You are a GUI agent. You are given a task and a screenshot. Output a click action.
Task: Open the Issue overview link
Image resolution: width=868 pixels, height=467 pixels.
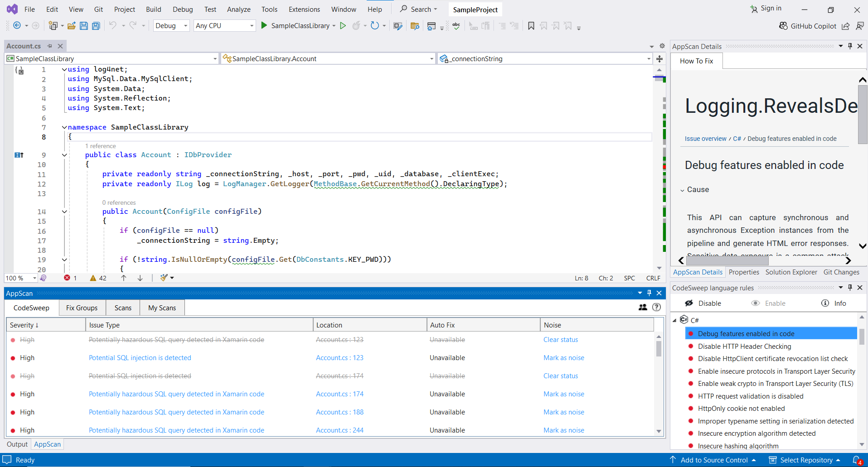pyautogui.click(x=705, y=139)
